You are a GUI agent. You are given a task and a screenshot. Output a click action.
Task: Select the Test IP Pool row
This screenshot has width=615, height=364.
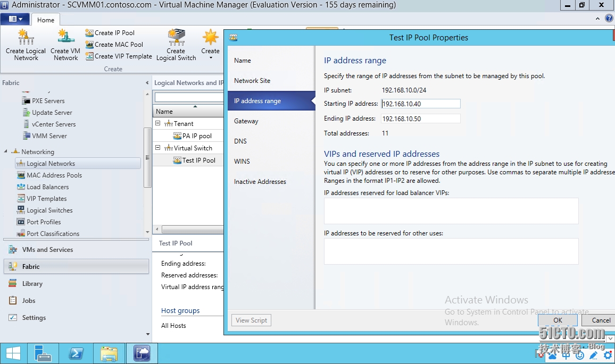tap(188, 160)
